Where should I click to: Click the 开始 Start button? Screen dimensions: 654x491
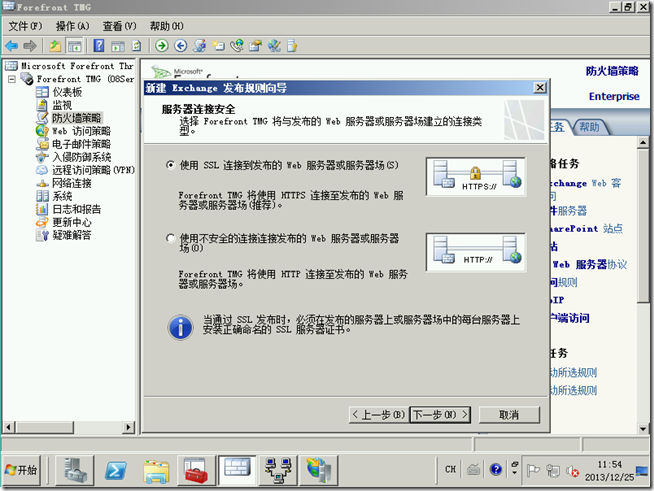click(21, 470)
